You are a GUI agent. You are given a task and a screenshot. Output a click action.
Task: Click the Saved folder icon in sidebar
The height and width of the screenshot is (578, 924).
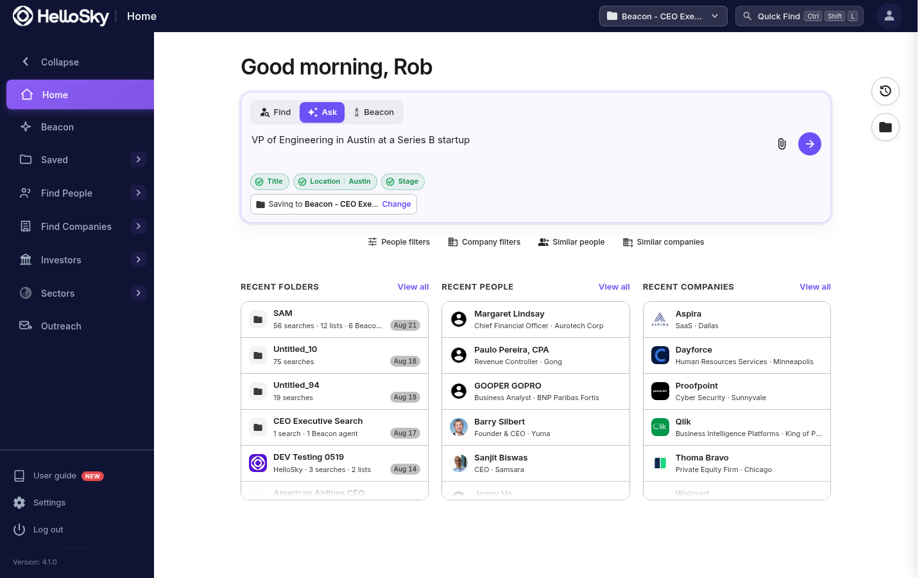point(26,159)
